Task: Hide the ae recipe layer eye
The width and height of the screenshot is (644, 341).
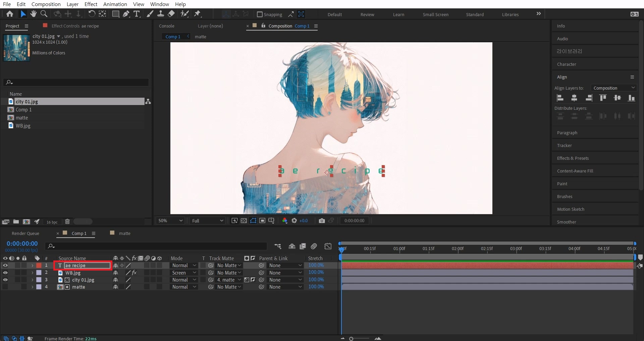Action: click(x=5, y=265)
